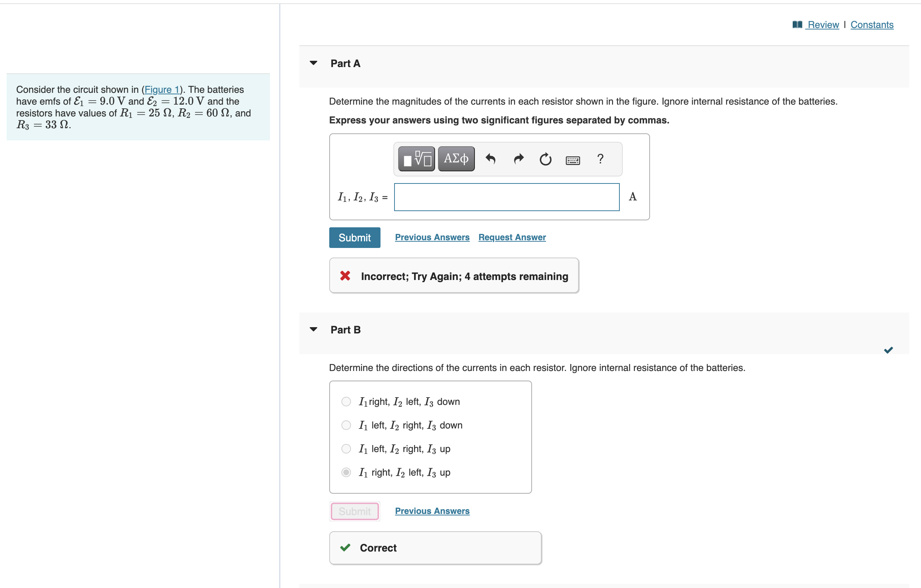Click the Part B completion checkmark
921x588 pixels.
click(889, 349)
